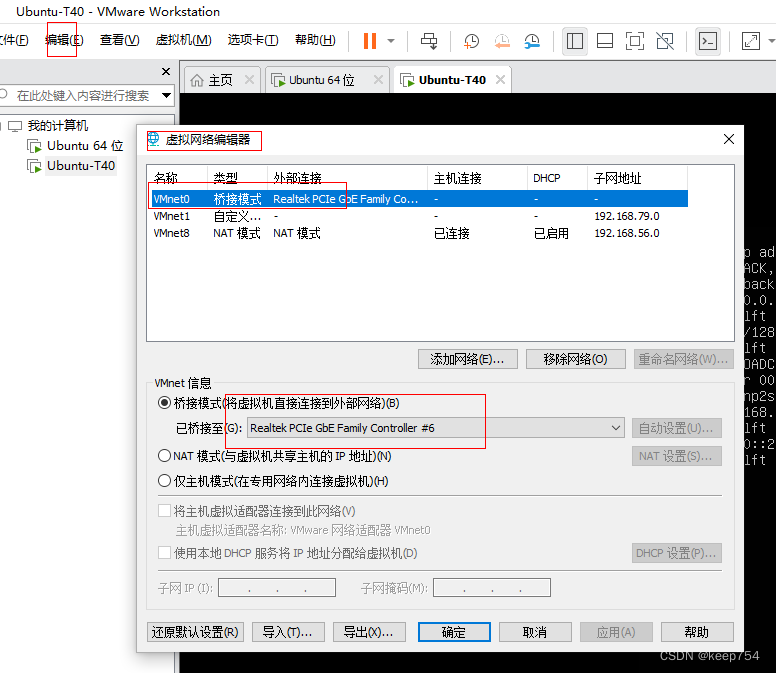Viewport: 776px width, 673px height.
Task: Open the 帮助(H) menu
Action: coord(315,40)
